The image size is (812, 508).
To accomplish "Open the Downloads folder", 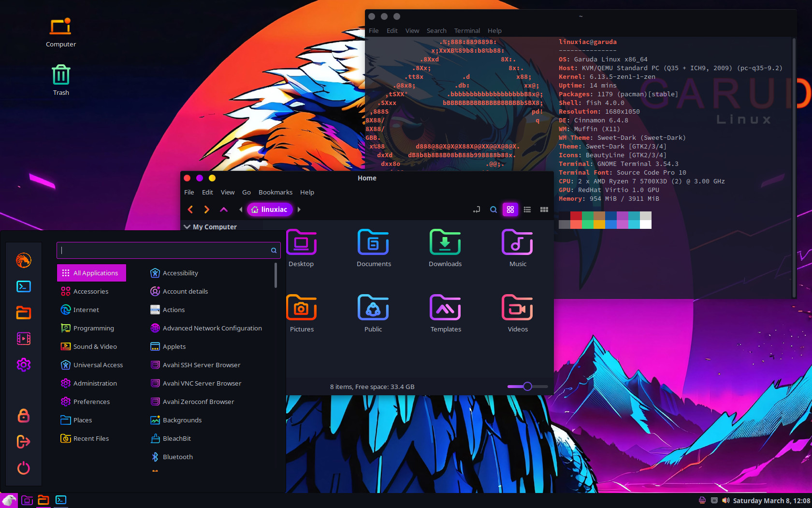I will 445,248.
